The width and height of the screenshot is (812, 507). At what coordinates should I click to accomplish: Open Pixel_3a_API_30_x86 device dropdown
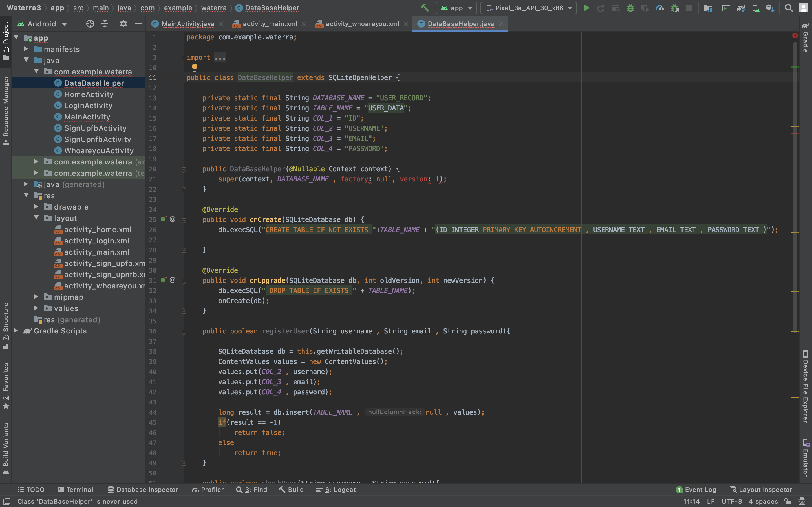528,8
